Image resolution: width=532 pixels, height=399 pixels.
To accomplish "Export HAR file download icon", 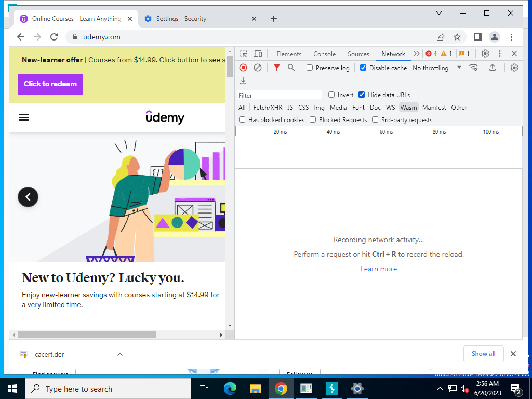I will coord(243,81).
